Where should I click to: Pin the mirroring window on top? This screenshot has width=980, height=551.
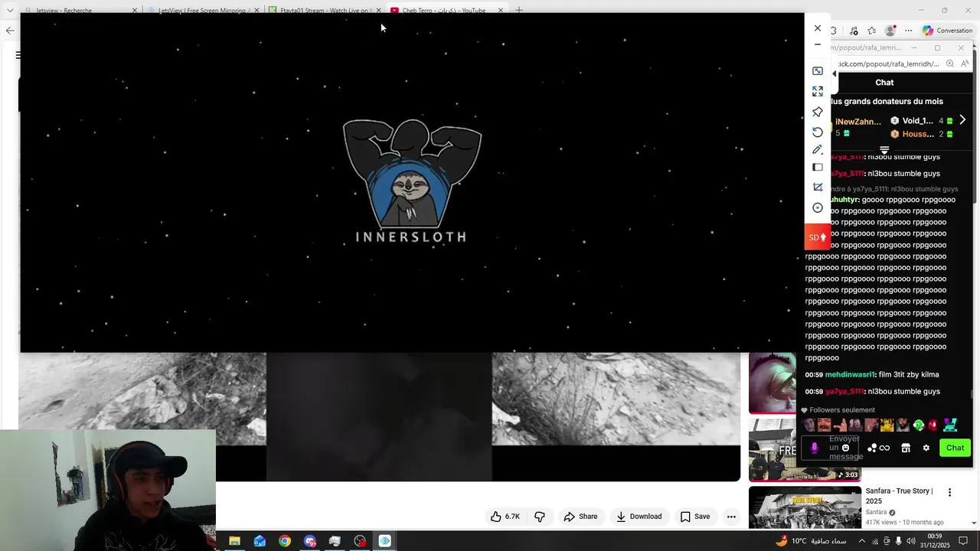point(817,112)
